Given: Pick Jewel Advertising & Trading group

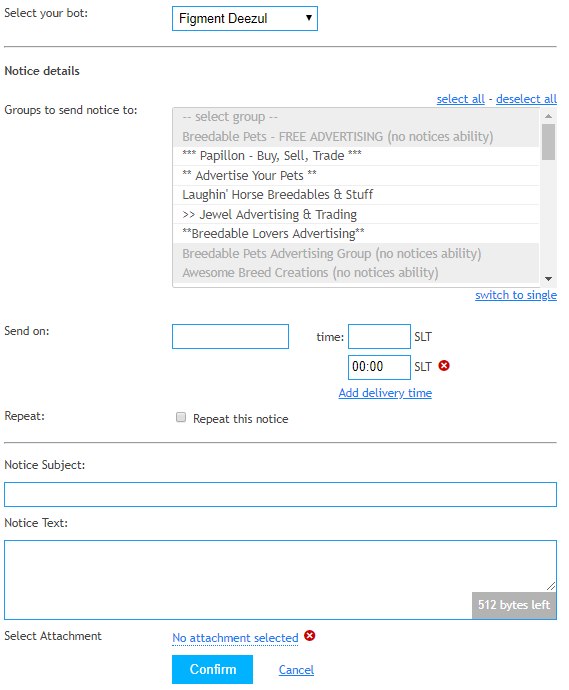Looking at the screenshot, I should (x=356, y=214).
